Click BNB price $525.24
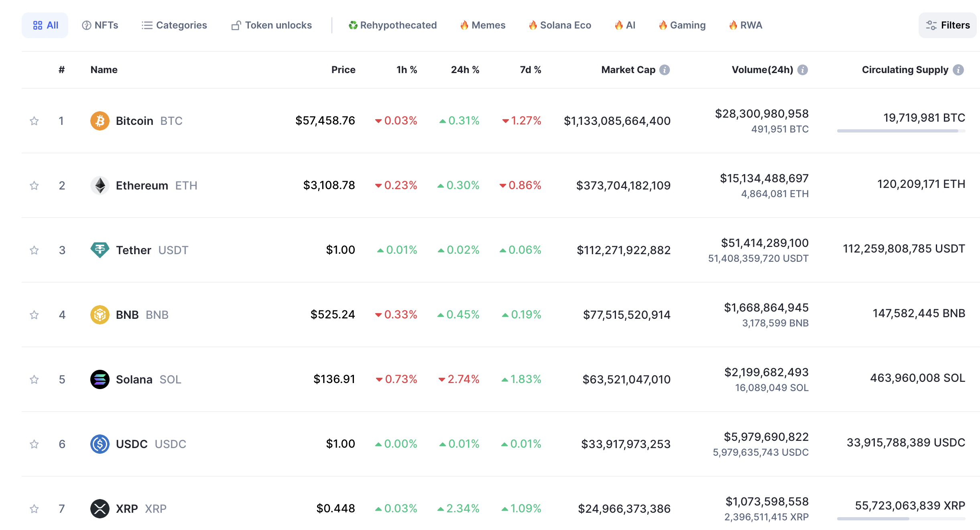 coord(333,314)
